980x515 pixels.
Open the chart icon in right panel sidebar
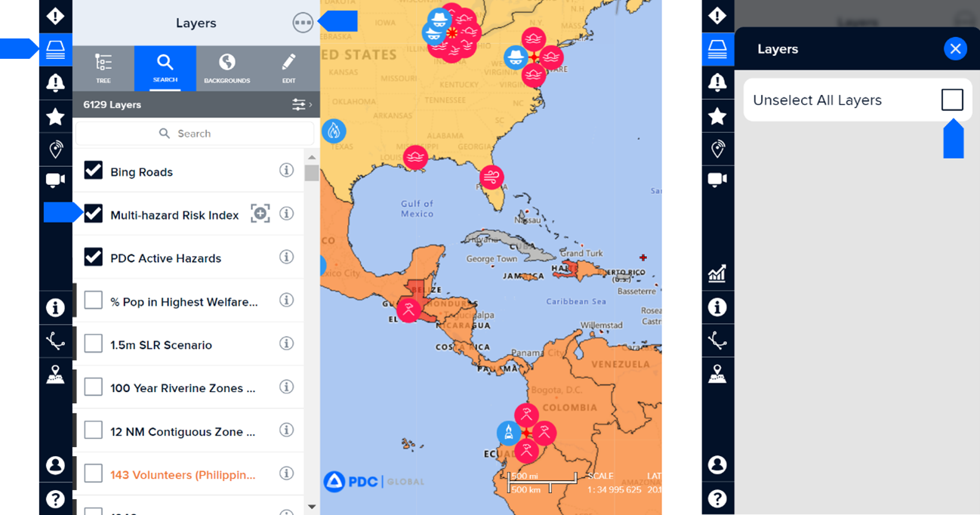click(x=717, y=273)
